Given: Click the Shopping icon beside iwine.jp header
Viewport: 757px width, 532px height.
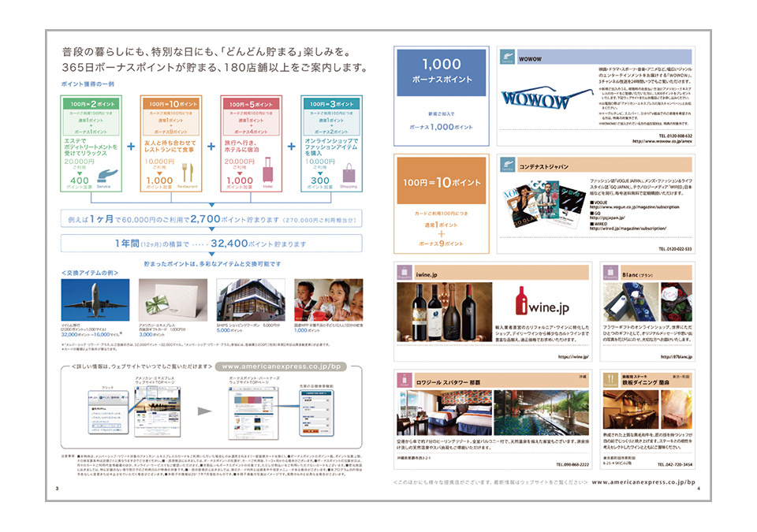Looking at the screenshot, I should point(405,272).
